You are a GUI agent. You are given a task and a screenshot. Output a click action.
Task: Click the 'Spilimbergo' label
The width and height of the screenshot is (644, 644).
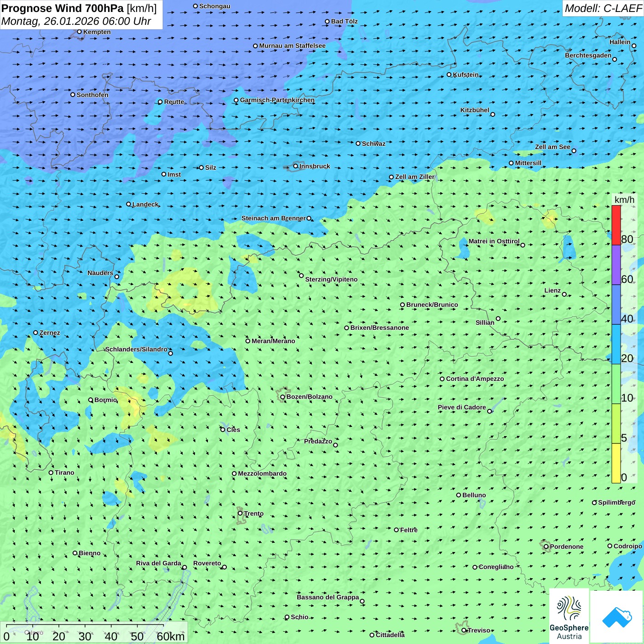[x=616, y=502]
